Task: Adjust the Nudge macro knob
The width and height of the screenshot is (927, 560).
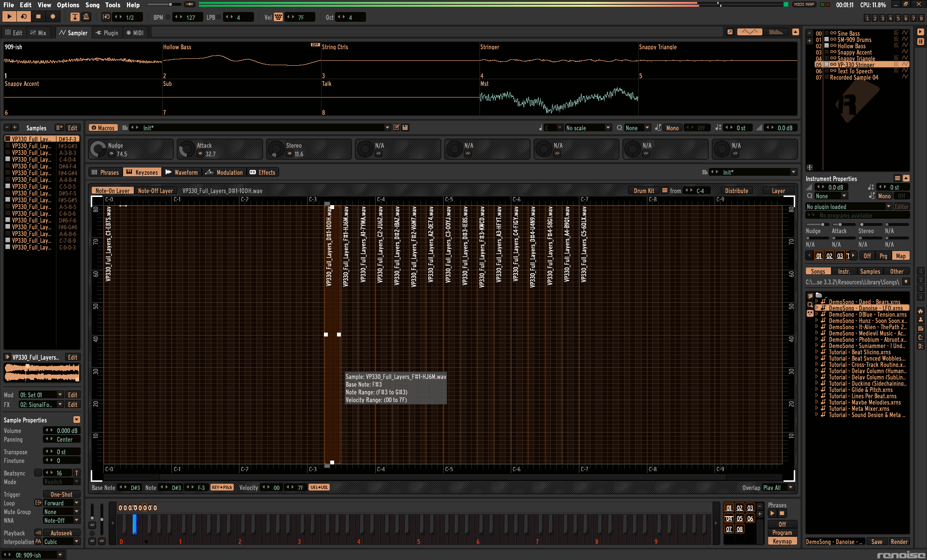Action: tap(98, 149)
